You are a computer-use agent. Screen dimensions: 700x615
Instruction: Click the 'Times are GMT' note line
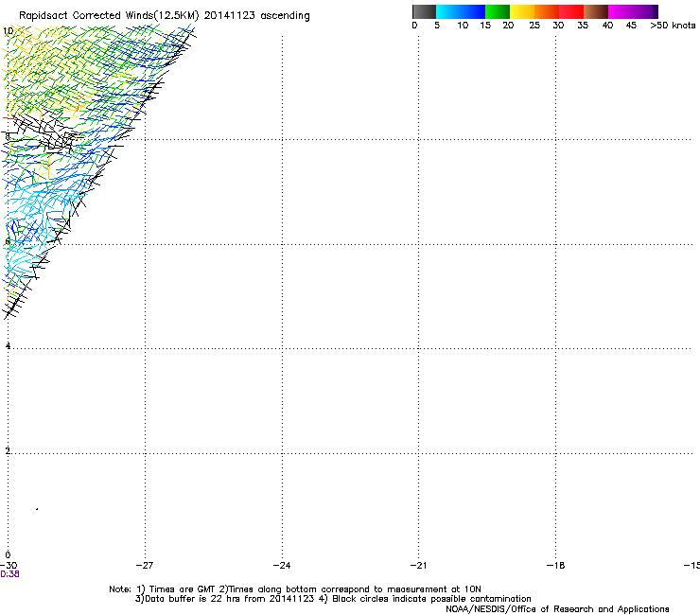pyautogui.click(x=295, y=589)
